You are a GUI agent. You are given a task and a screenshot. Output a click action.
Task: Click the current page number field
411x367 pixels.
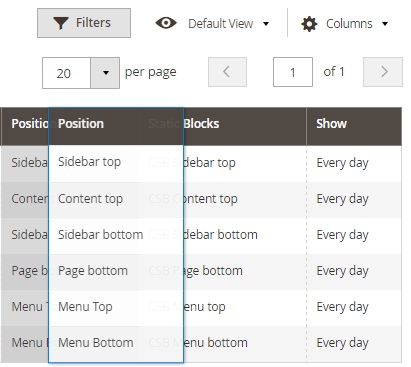pyautogui.click(x=293, y=72)
